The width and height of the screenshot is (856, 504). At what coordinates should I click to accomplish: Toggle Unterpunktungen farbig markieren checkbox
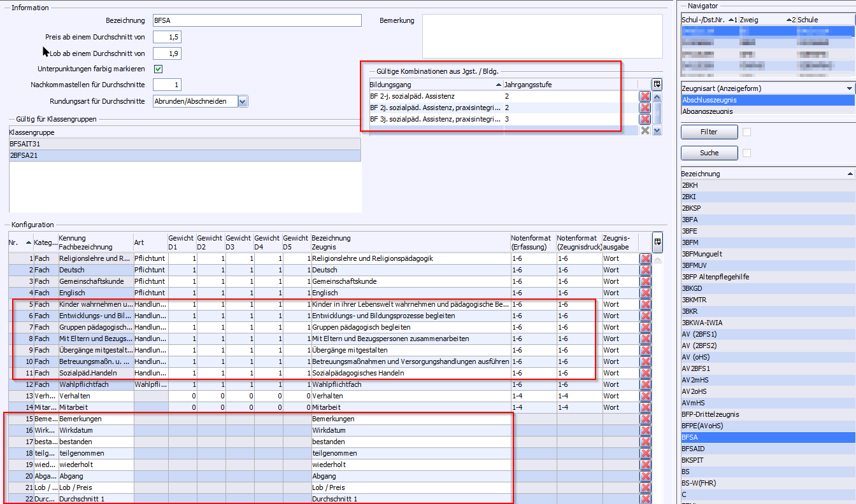click(x=159, y=69)
